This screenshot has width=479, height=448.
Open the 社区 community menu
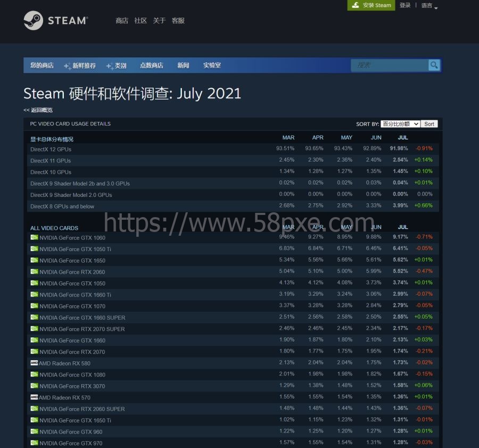tap(141, 20)
